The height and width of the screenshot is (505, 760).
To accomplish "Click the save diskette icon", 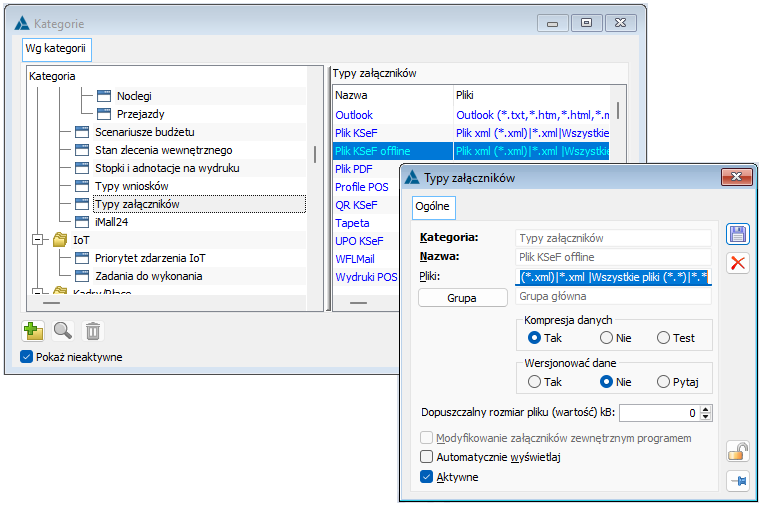I will click(x=738, y=234).
